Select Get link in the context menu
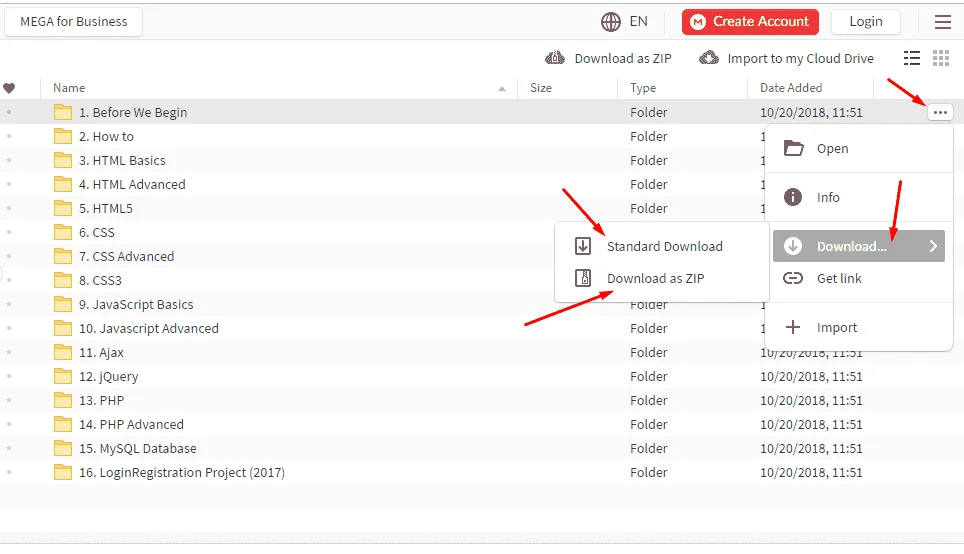The height and width of the screenshot is (554, 964). 859,279
